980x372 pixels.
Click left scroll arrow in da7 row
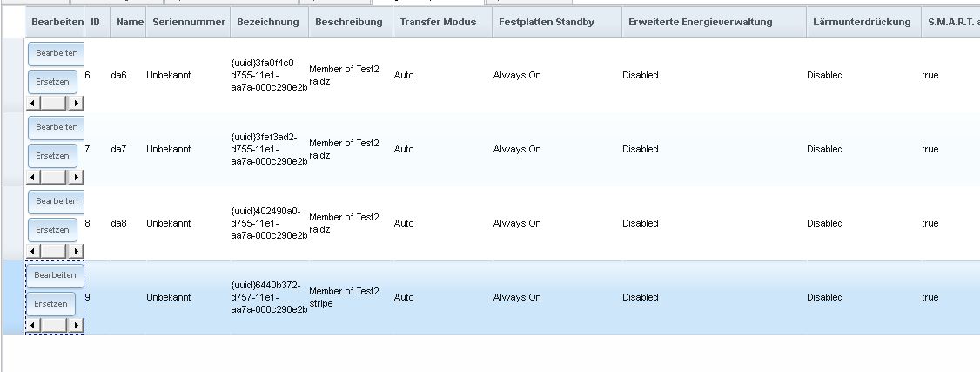coord(34,177)
